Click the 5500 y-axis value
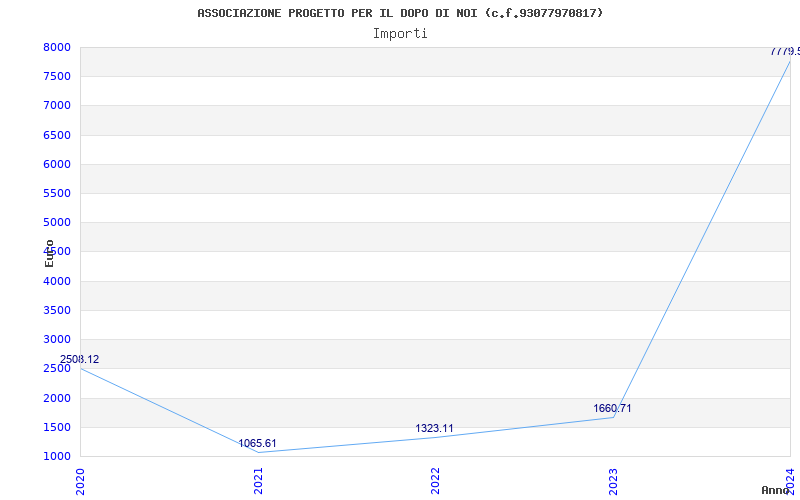This screenshot has height=500, width=800. tap(57, 193)
